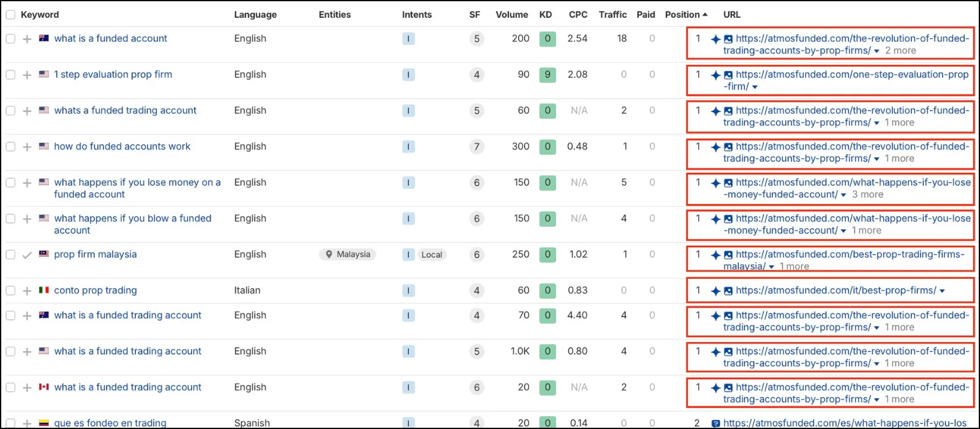Click the image SERP icon in the "prop firm malaysia" URL cell
The width and height of the screenshot is (980, 429).
(728, 255)
